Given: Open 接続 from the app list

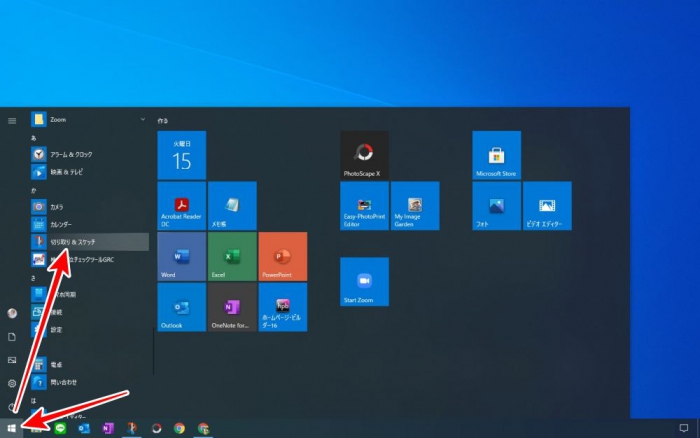Looking at the screenshot, I should coord(89,312).
